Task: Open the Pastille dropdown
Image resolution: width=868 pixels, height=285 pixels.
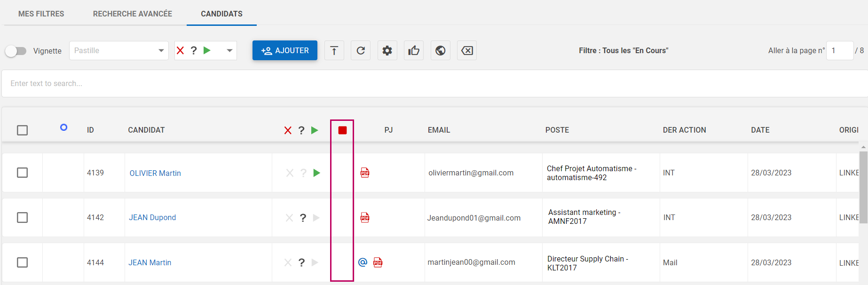Action: (118, 51)
